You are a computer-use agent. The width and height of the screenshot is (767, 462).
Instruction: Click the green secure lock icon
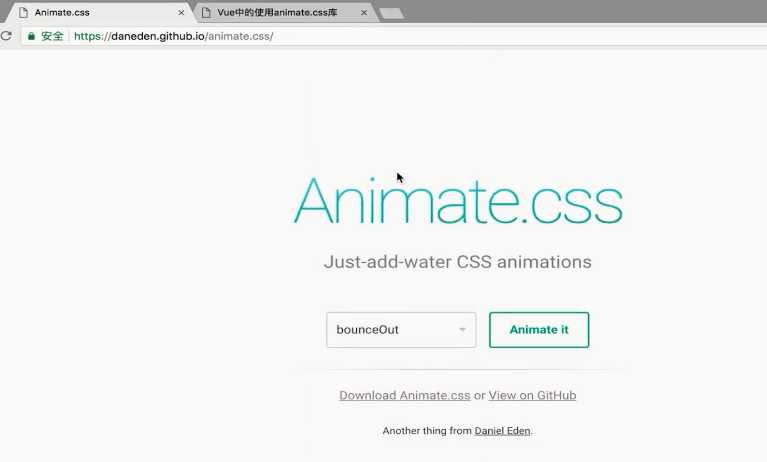tap(31, 36)
